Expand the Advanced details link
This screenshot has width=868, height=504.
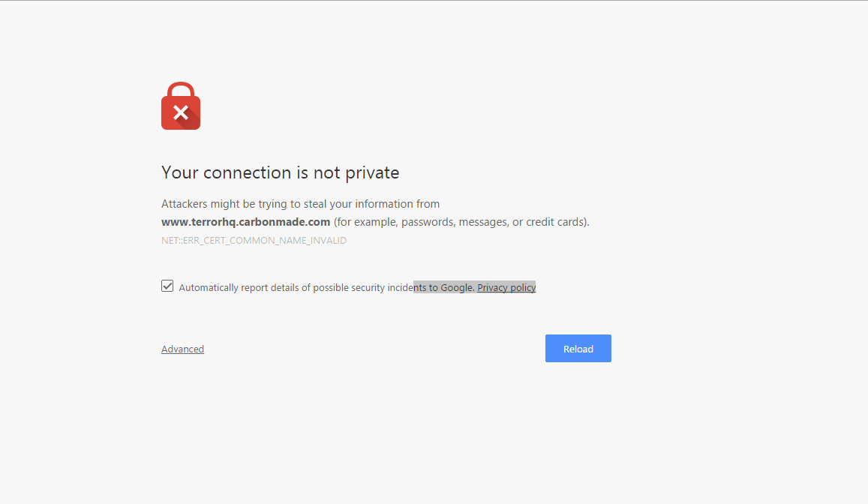point(182,349)
